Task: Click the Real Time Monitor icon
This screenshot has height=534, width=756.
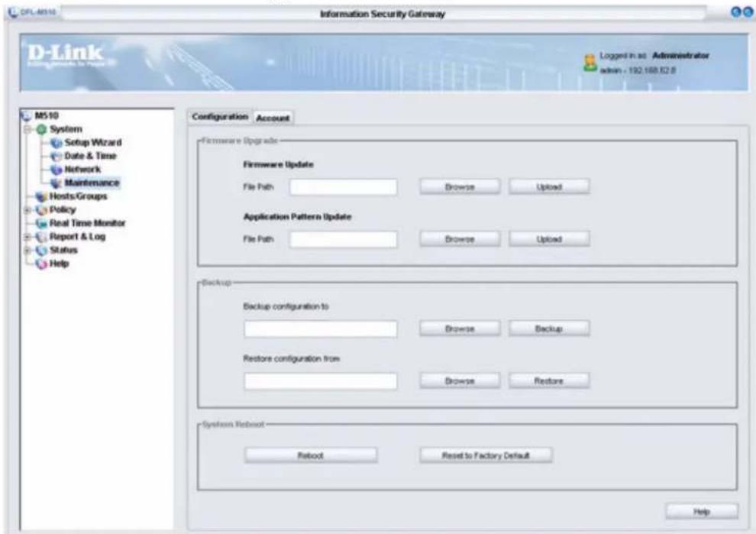Action: click(x=41, y=223)
